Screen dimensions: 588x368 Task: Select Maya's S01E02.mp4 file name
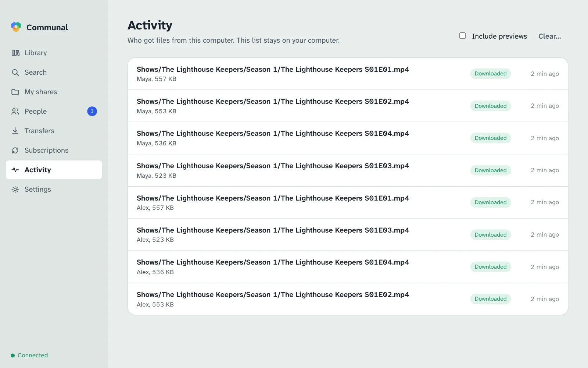273,101
